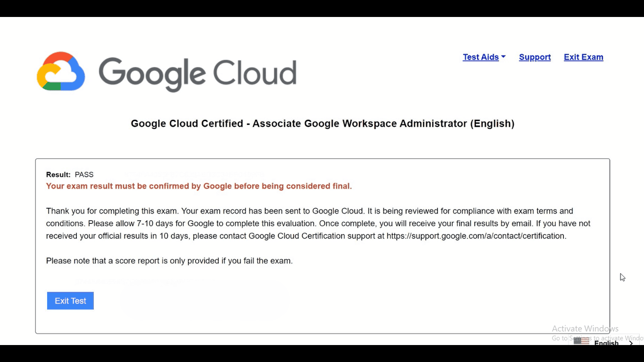The image size is (644, 362).
Task: Click the PASS result value
Action: (x=84, y=174)
